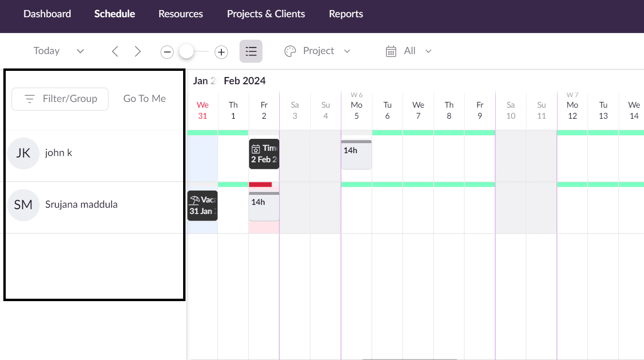Screen dimensions: 644x360
Task: Click the W 7 week label
Action: (572, 95)
